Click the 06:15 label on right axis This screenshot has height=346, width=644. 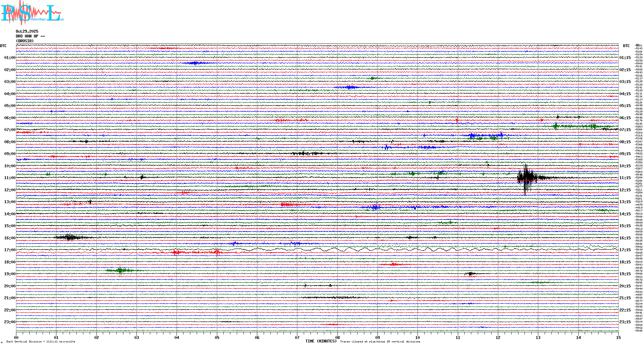625,118
